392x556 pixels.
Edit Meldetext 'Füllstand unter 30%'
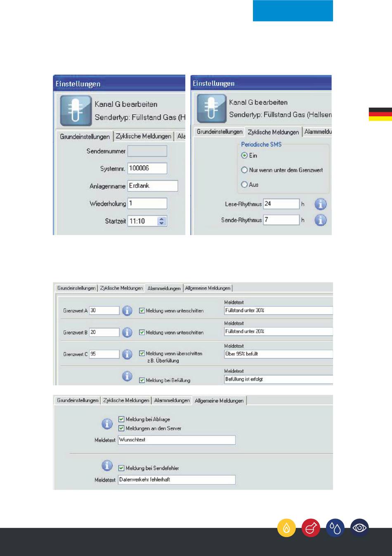coord(279,311)
